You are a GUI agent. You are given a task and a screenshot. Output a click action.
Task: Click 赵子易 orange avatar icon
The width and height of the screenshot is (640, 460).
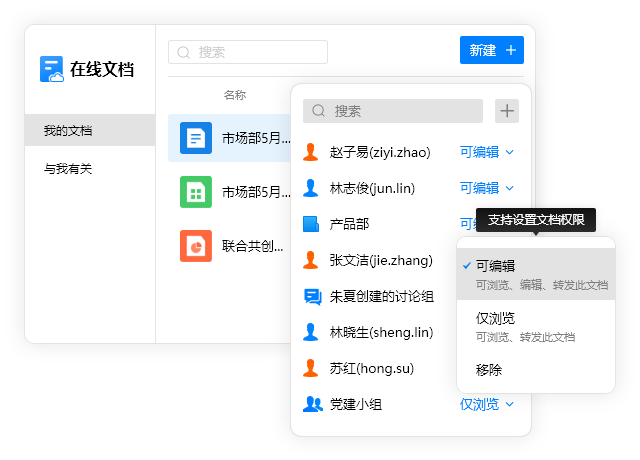[x=311, y=152]
